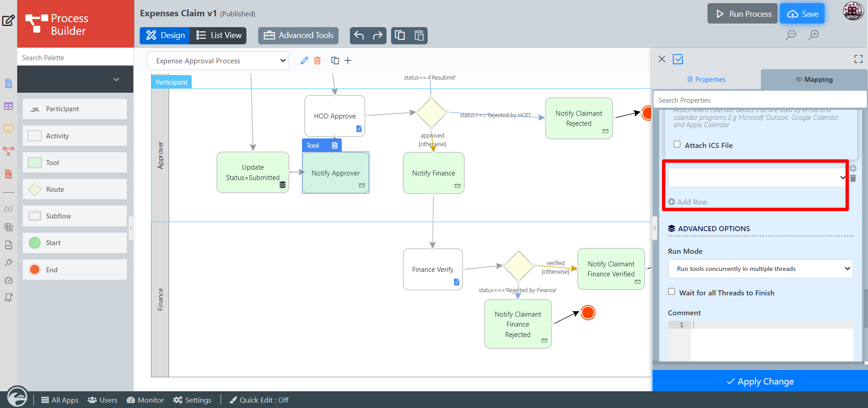Delete process using red trash icon
Screen dimensions: 868x408
point(317,61)
